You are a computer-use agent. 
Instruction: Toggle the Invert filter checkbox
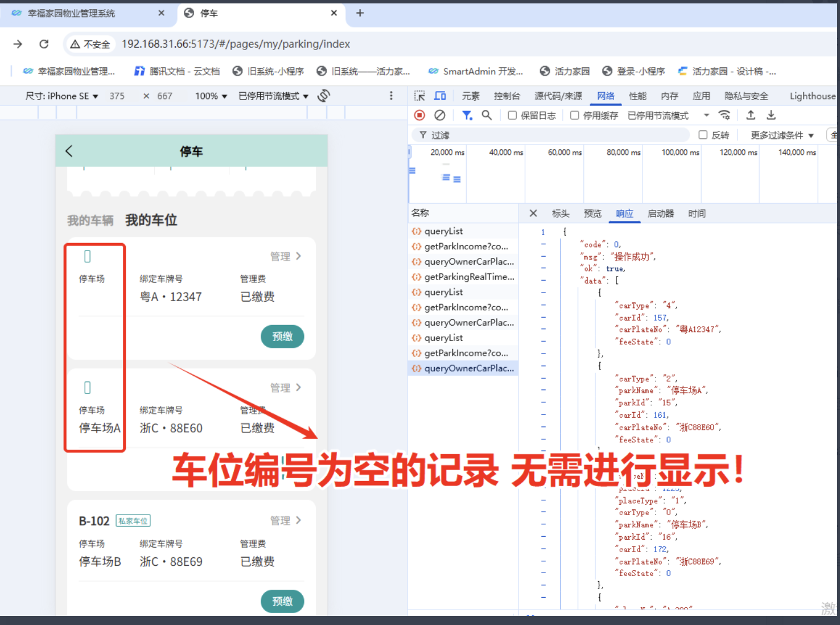click(x=703, y=135)
